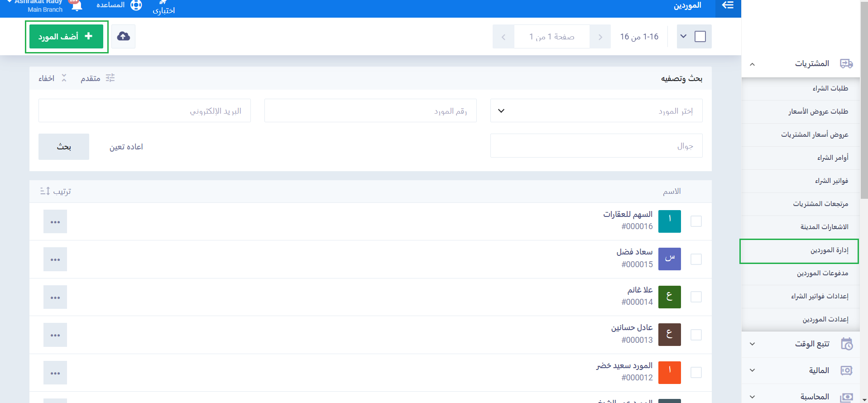Image resolution: width=868 pixels, height=403 pixels.
Task: Open the notifications bell
Action: point(77,5)
